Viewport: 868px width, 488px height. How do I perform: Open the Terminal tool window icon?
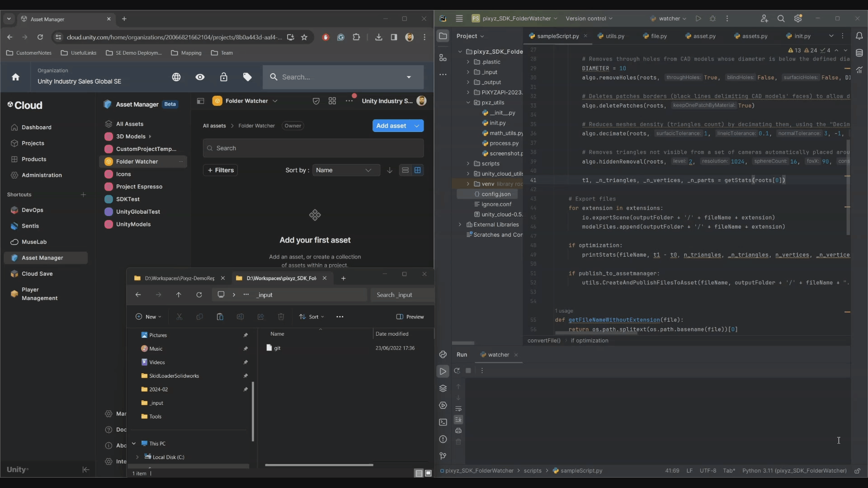click(443, 422)
